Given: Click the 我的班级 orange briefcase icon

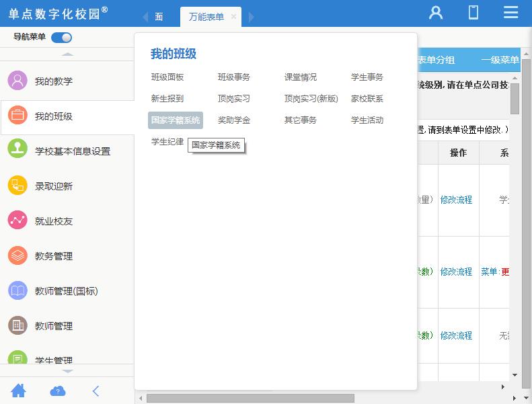Looking at the screenshot, I should coord(17,116).
